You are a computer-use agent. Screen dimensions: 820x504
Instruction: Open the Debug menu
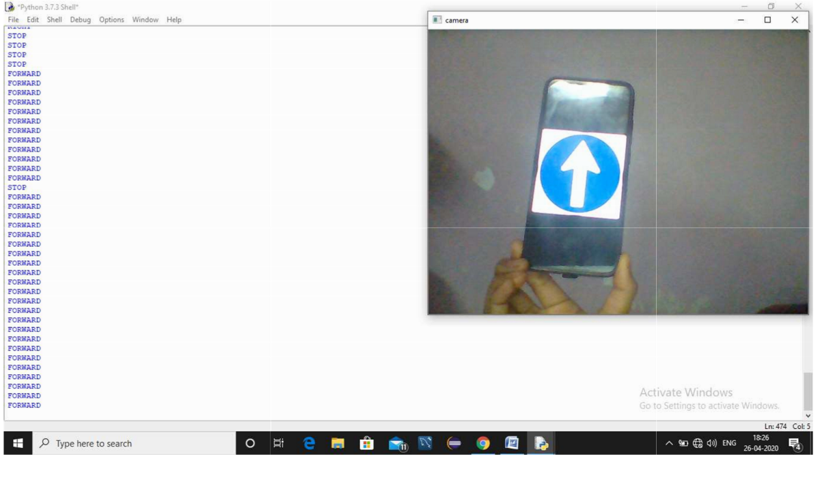pyautogui.click(x=80, y=20)
